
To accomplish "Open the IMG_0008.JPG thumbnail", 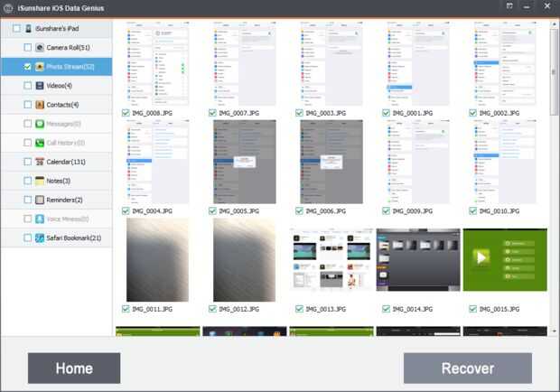I will (x=157, y=63).
